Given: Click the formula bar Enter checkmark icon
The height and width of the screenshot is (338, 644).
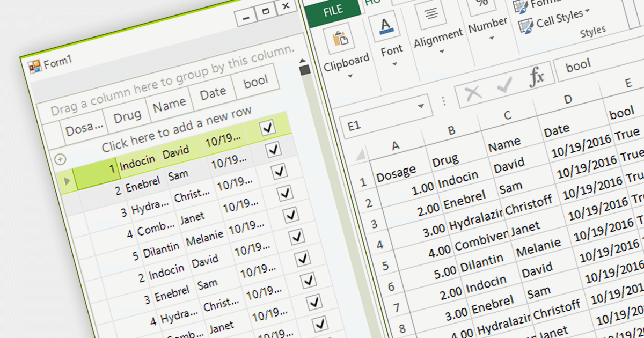Looking at the screenshot, I should (x=504, y=85).
